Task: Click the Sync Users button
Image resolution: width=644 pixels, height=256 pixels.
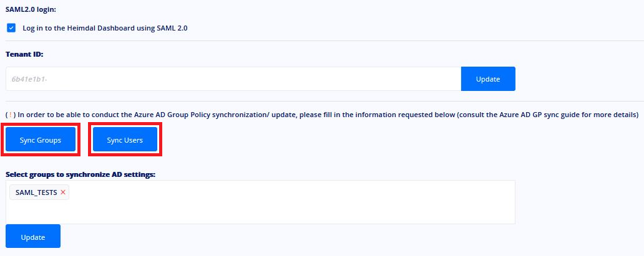Action: (125, 140)
